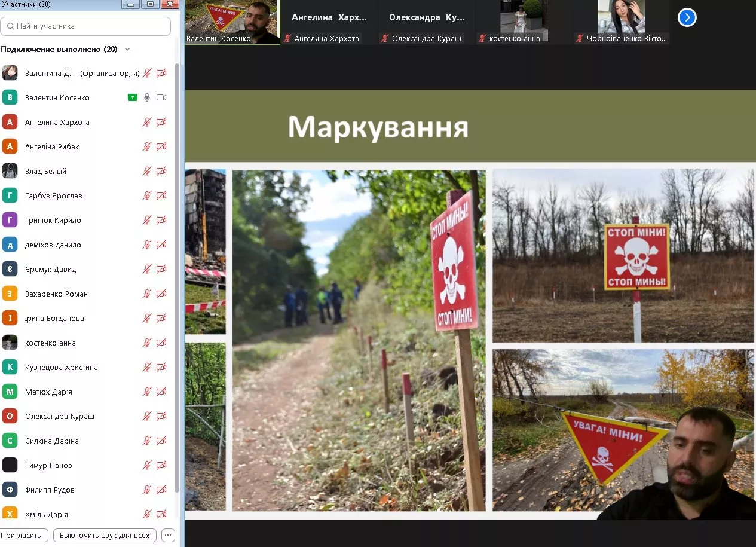Toggle mute state for Захаренко Роман
Viewport: 756px width, 547px height.
(147, 294)
